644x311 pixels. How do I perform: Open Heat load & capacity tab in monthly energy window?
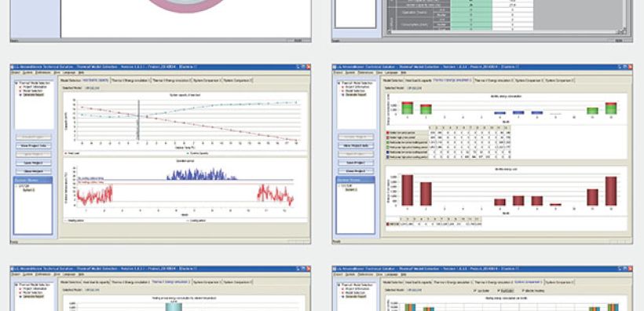click(x=419, y=81)
